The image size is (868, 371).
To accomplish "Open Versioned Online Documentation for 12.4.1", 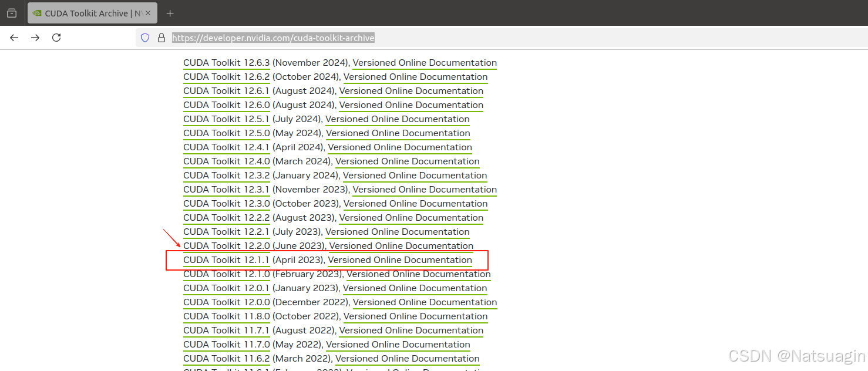I will (400, 147).
